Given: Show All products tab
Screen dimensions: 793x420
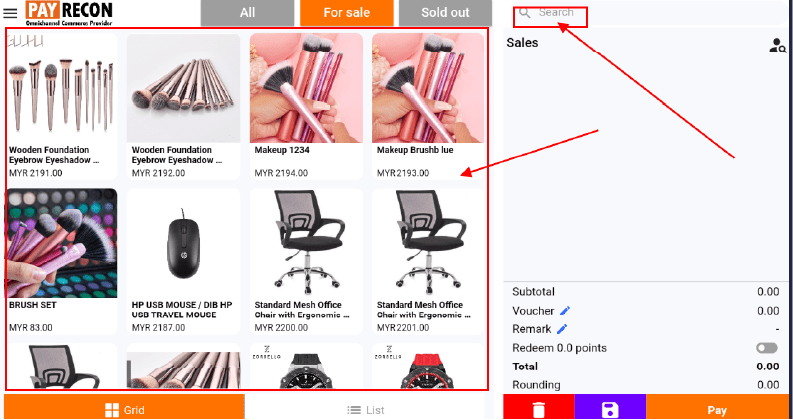Looking at the screenshot, I should click(x=247, y=13).
